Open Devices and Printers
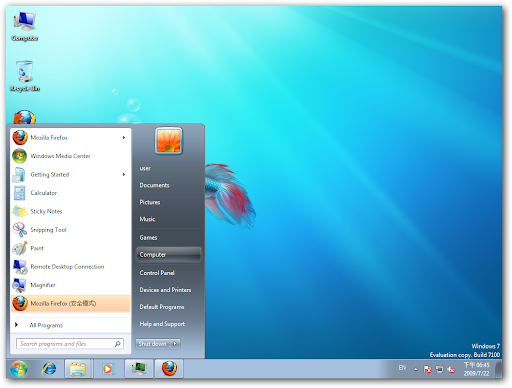Image resolution: width=512 pixels, height=388 pixels. point(165,290)
